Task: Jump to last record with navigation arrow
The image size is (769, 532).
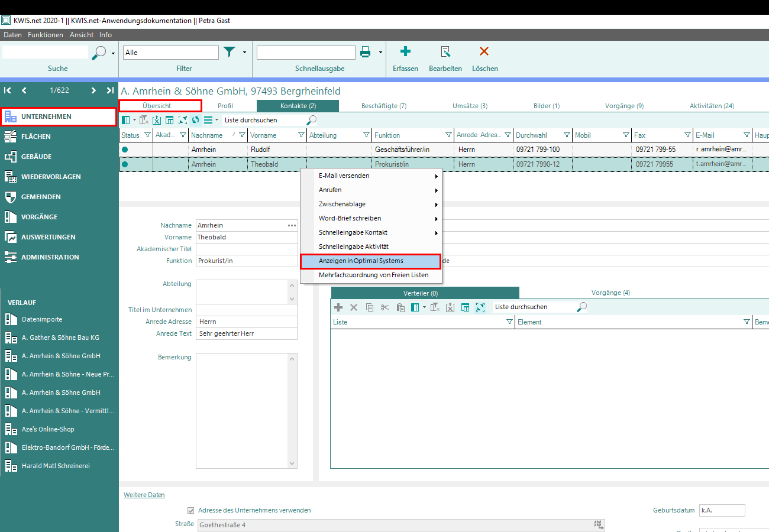Action: click(110, 90)
